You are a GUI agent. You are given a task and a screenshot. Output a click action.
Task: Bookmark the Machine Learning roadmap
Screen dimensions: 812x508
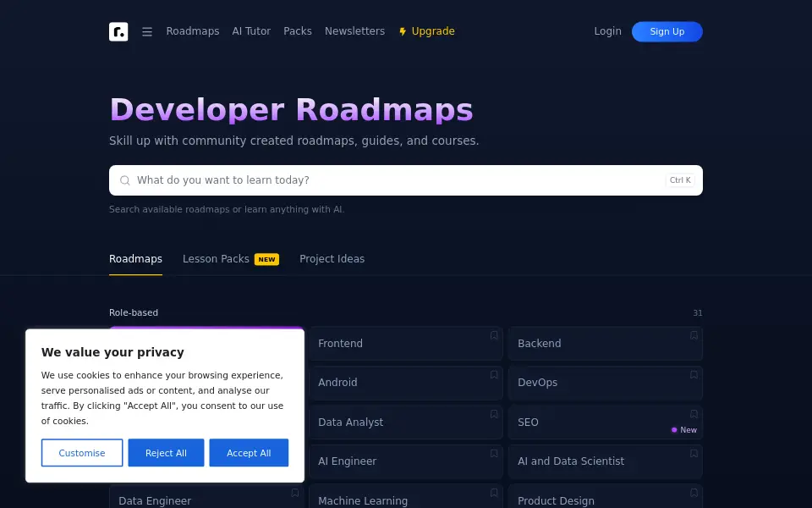pos(494,493)
